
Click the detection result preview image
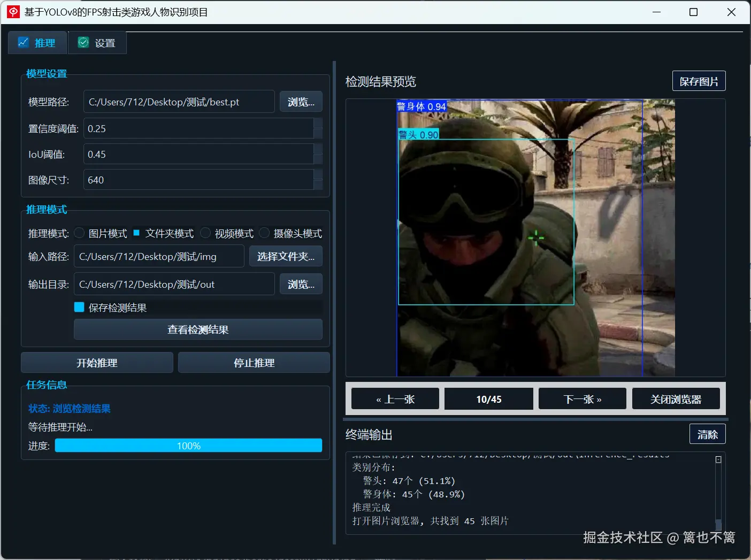point(535,237)
